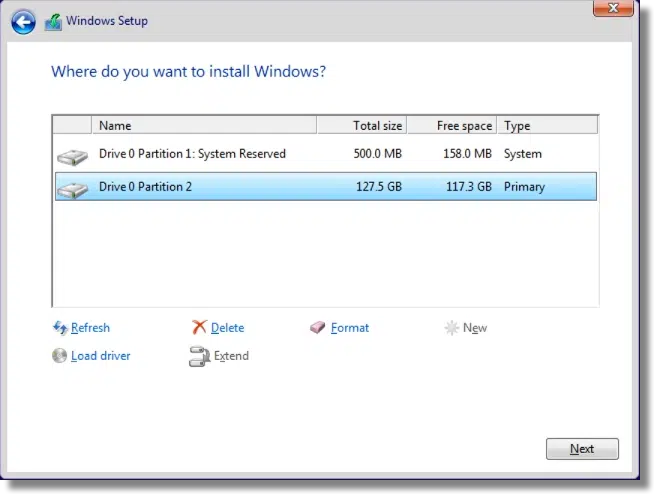Click the 127.5 GB total size cell

pos(379,187)
